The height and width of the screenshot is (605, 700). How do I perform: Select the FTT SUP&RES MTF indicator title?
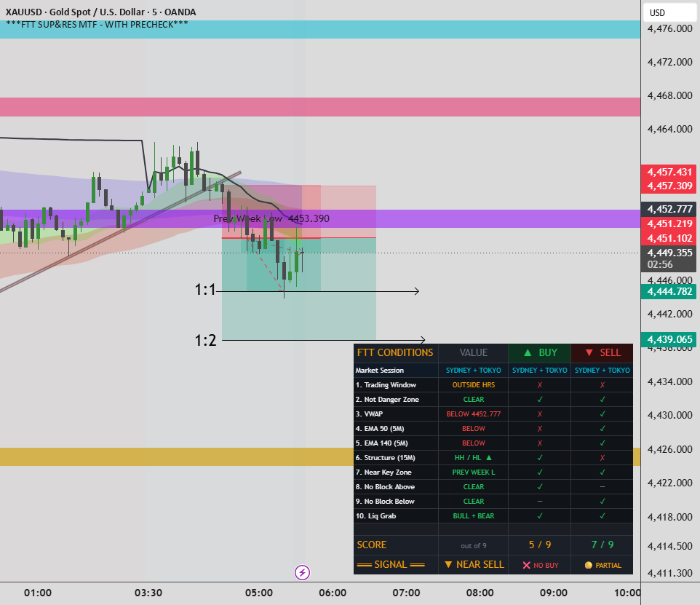97,25
